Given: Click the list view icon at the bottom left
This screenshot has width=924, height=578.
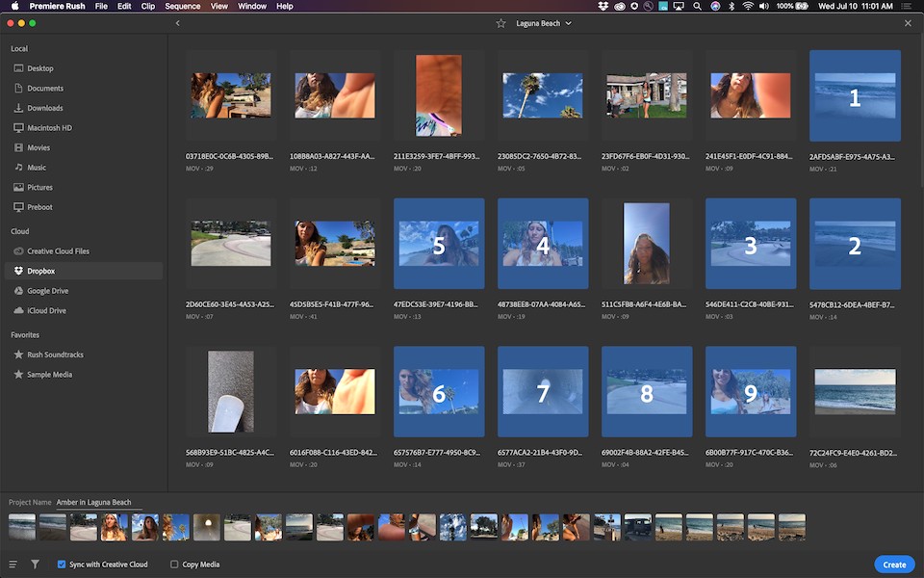Looking at the screenshot, I should point(13,565).
